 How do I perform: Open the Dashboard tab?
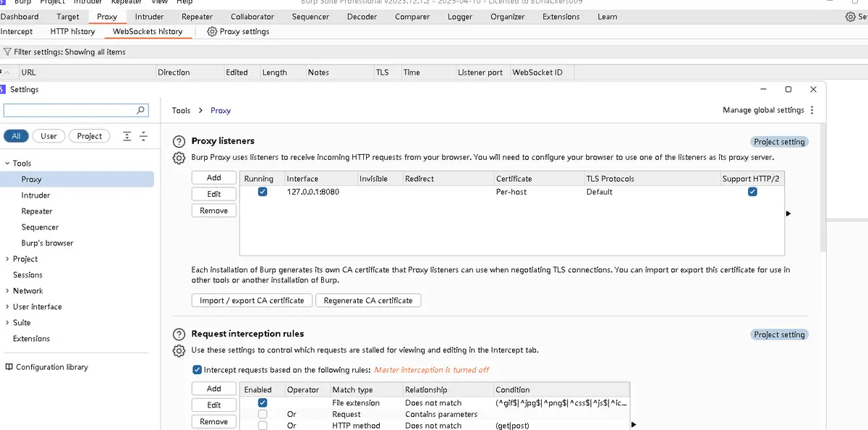click(20, 17)
